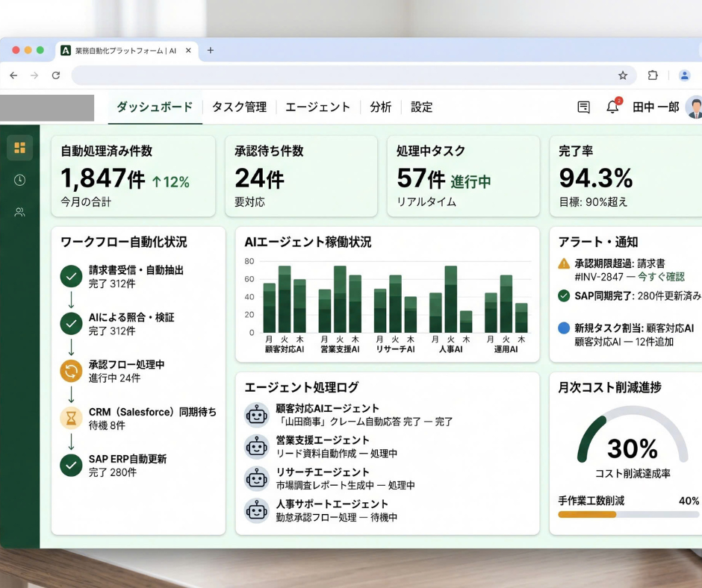
Task: Click 勤怠承認フロー処理 log entry
Action: click(337, 517)
